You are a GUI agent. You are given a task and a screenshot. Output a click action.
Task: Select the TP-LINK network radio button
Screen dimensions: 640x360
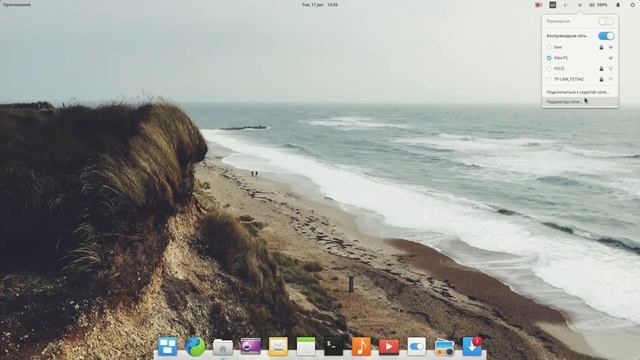(549, 79)
